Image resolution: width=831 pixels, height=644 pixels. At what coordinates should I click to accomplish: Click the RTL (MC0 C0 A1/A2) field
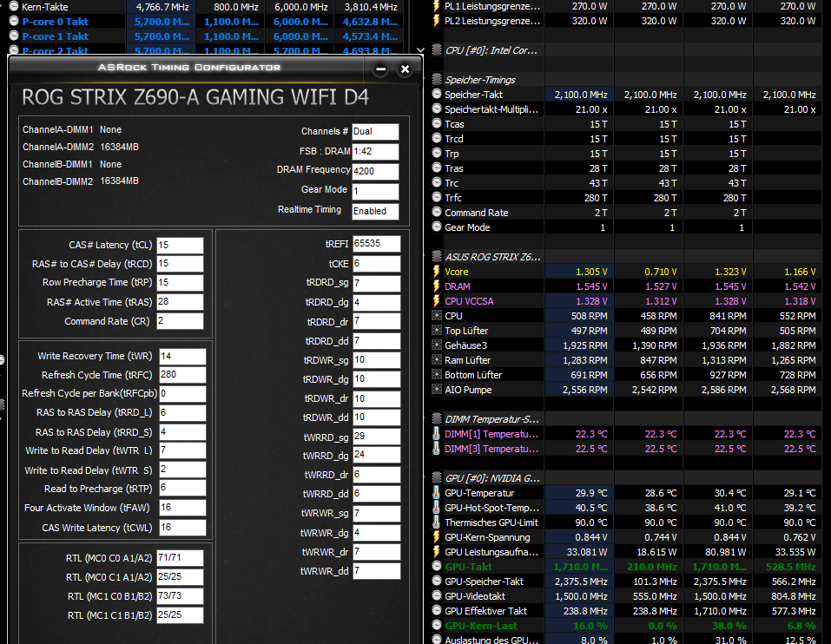[x=180, y=558]
